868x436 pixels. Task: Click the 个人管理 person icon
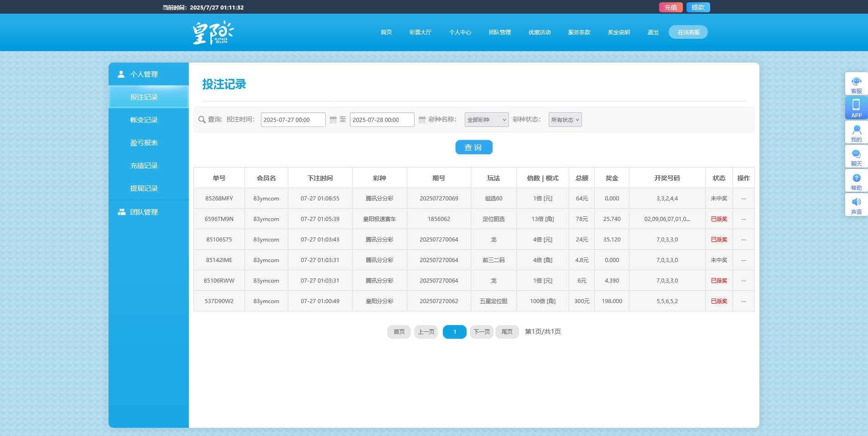tap(121, 74)
